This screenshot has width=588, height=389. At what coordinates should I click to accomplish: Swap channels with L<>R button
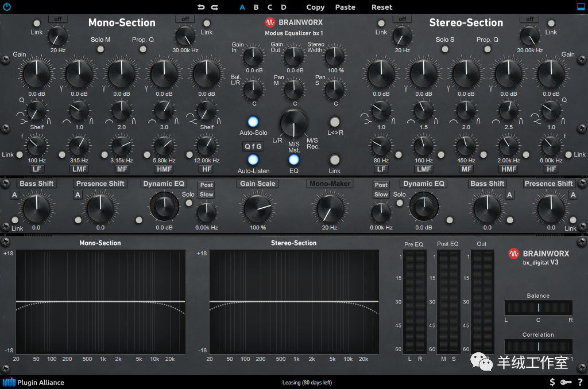point(334,122)
